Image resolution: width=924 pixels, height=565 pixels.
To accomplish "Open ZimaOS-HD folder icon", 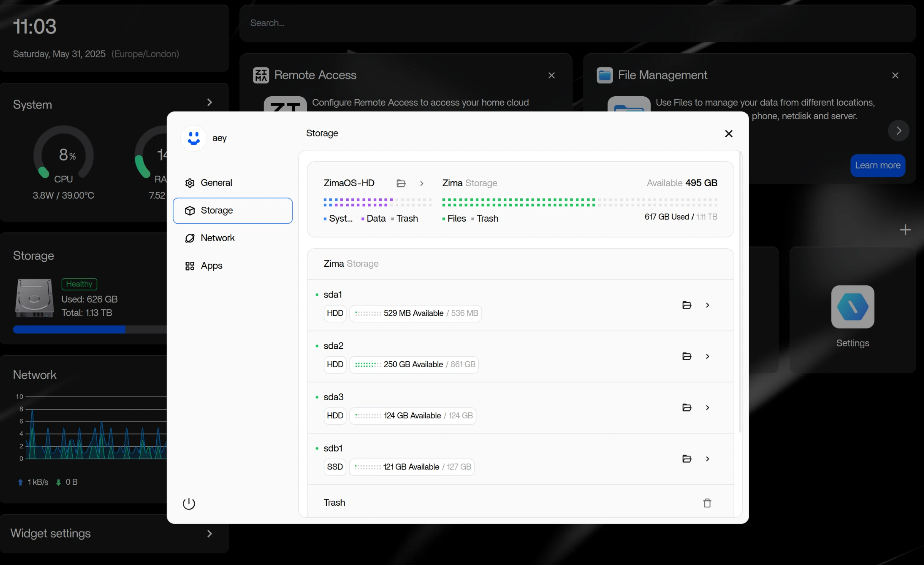I will coord(401,183).
